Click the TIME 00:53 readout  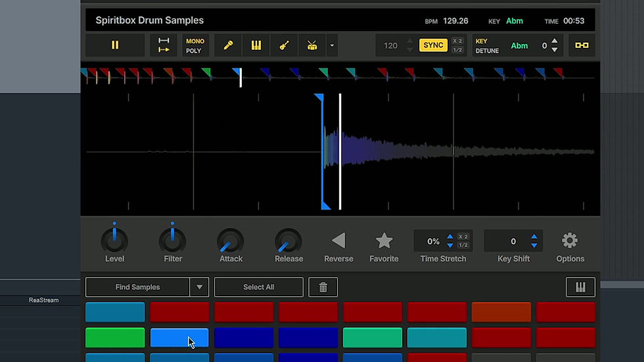click(564, 21)
